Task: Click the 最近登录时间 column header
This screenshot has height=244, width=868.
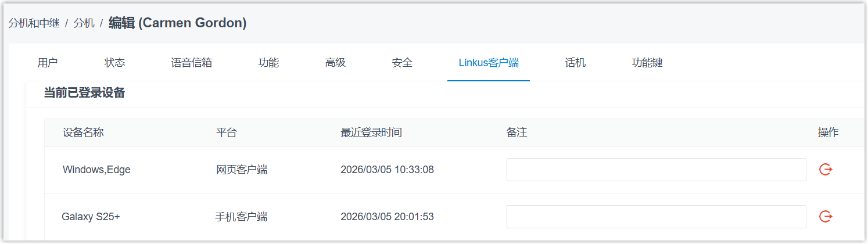Action: [x=371, y=132]
